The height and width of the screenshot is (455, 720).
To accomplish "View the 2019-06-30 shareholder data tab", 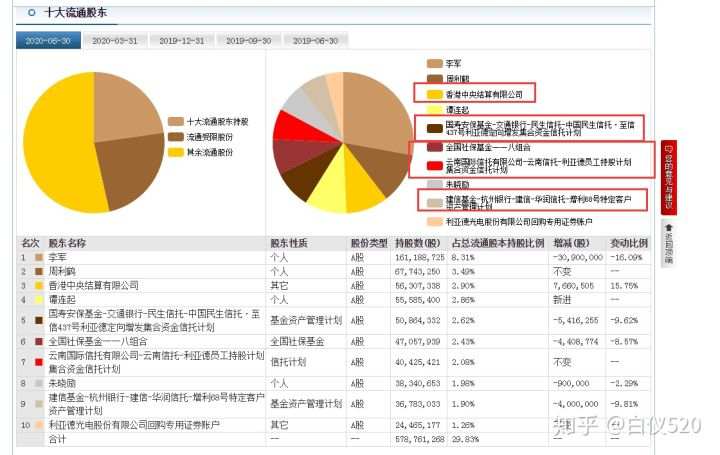I will pyautogui.click(x=315, y=41).
